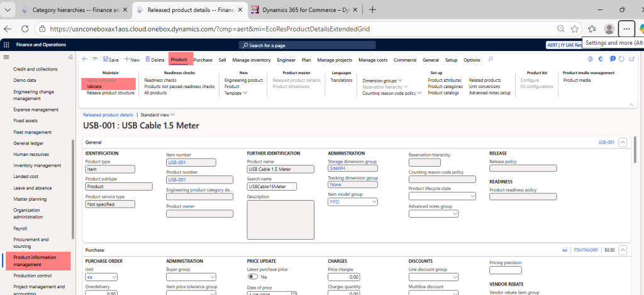
Task: Click the browser refresh icon
Action: click(x=25, y=29)
